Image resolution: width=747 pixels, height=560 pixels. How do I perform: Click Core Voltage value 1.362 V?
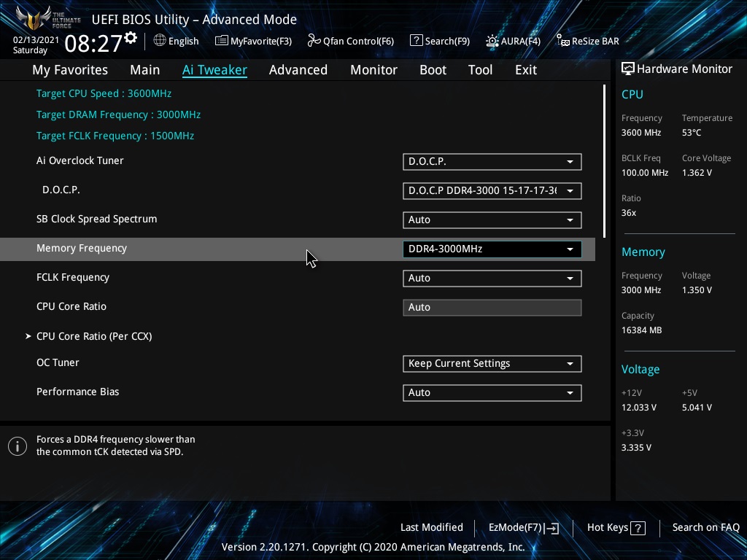point(697,173)
